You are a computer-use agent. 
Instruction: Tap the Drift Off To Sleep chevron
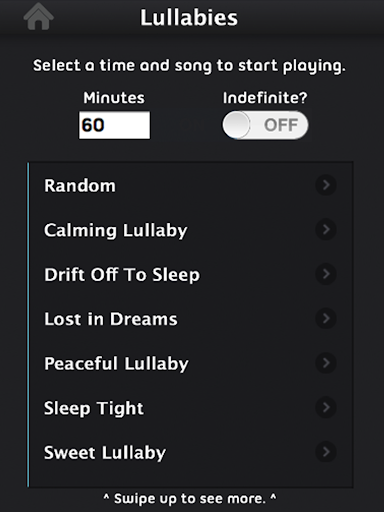pos(326,274)
